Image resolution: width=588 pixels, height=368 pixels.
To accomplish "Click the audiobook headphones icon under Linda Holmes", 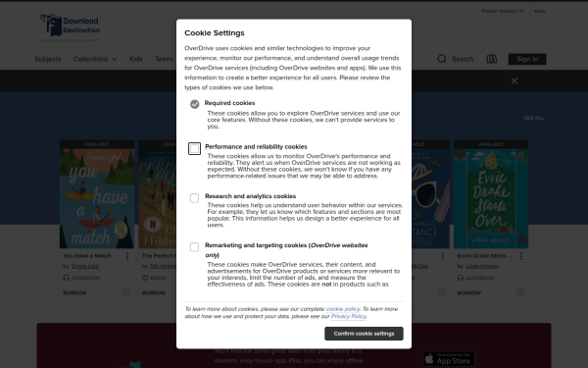I will click(x=461, y=278).
